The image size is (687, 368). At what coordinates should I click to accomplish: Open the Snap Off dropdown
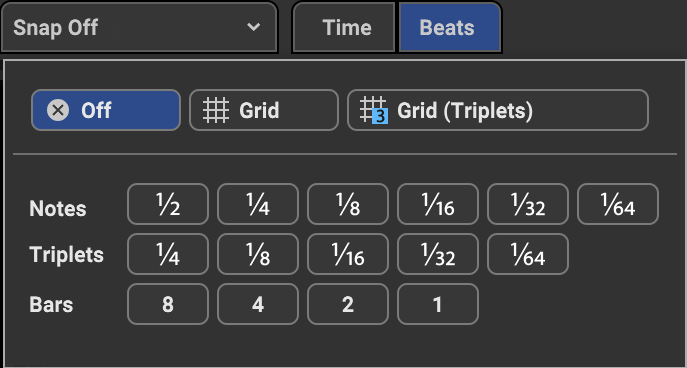click(x=139, y=27)
